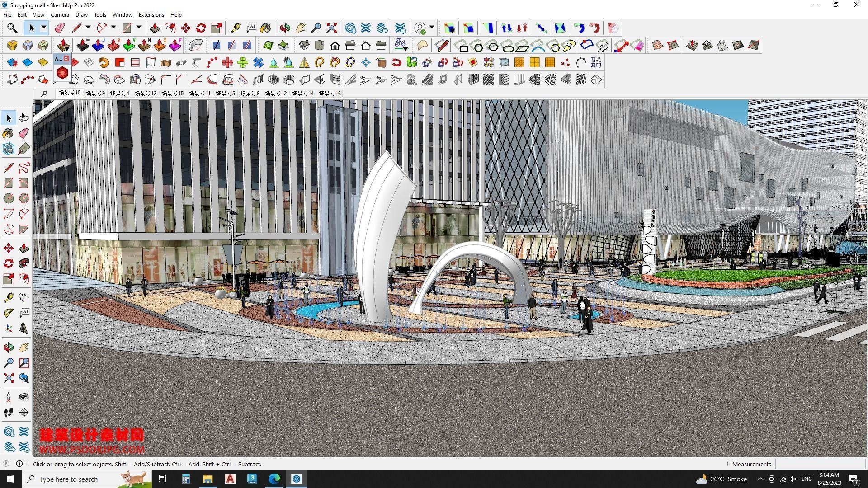Open the Help menu

click(176, 15)
